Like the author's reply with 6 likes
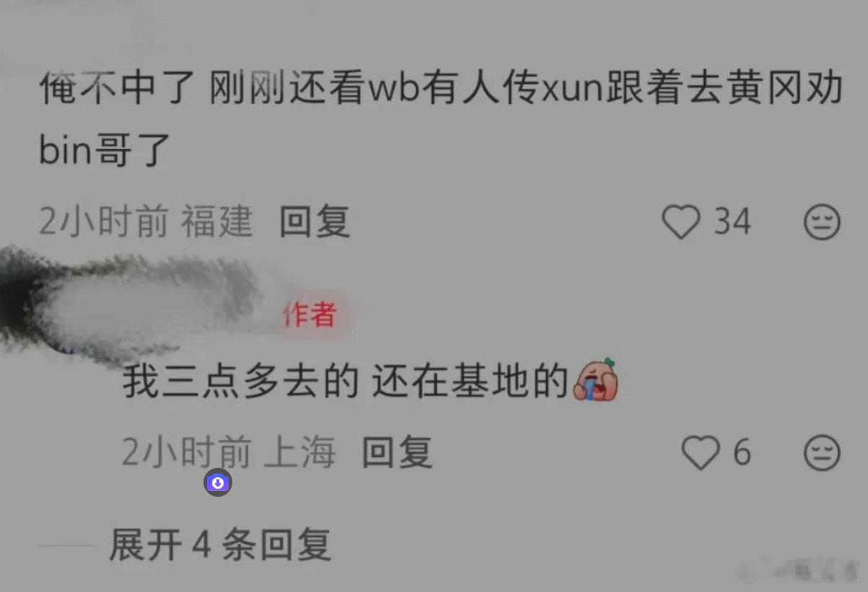Screen dimensions: 868x592 click(701, 453)
